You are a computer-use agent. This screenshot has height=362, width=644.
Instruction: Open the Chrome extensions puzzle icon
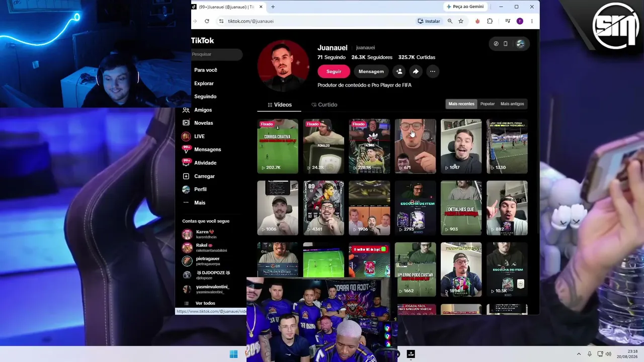point(490,21)
